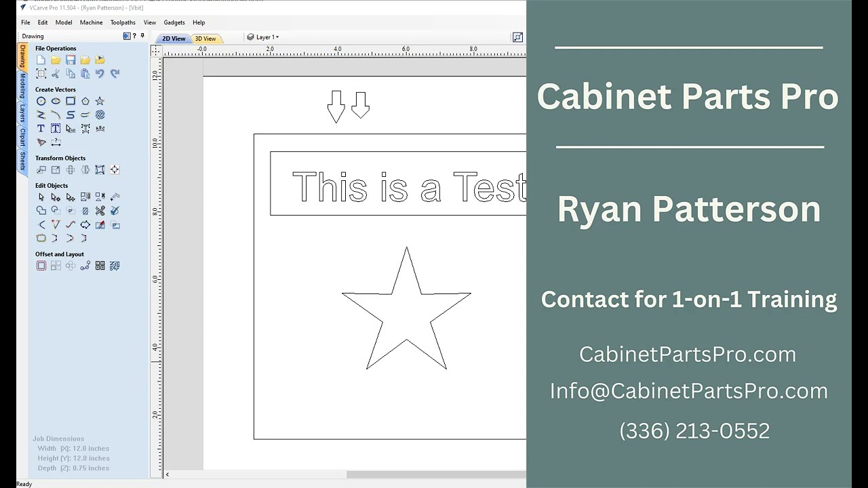Click the tile view windows icon
868x488 pixels.
click(x=517, y=37)
